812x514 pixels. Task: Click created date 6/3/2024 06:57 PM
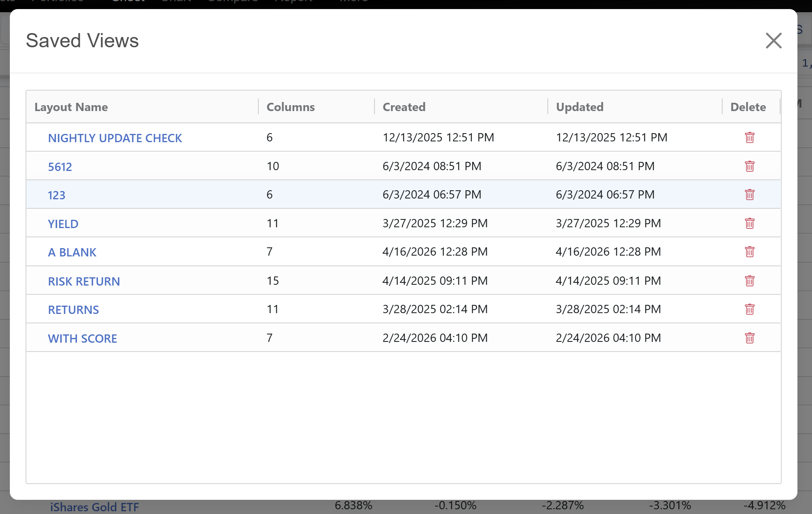coord(432,195)
